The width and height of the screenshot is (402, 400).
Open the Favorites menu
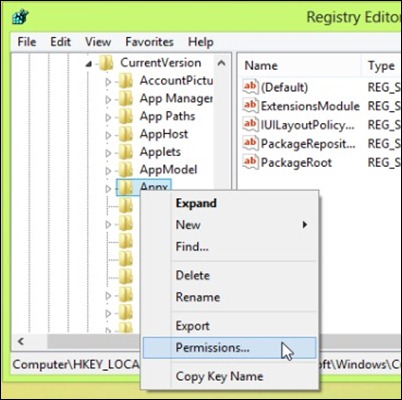click(149, 42)
